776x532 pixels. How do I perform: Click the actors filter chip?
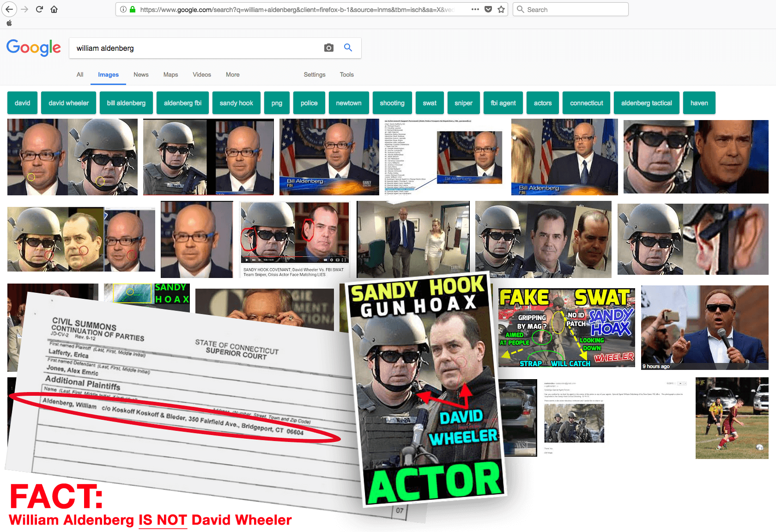pyautogui.click(x=543, y=103)
